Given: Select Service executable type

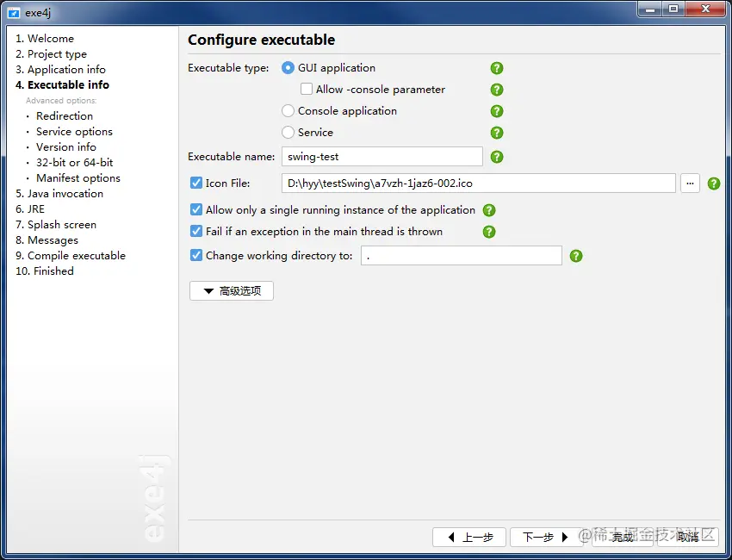Looking at the screenshot, I should click(x=288, y=132).
